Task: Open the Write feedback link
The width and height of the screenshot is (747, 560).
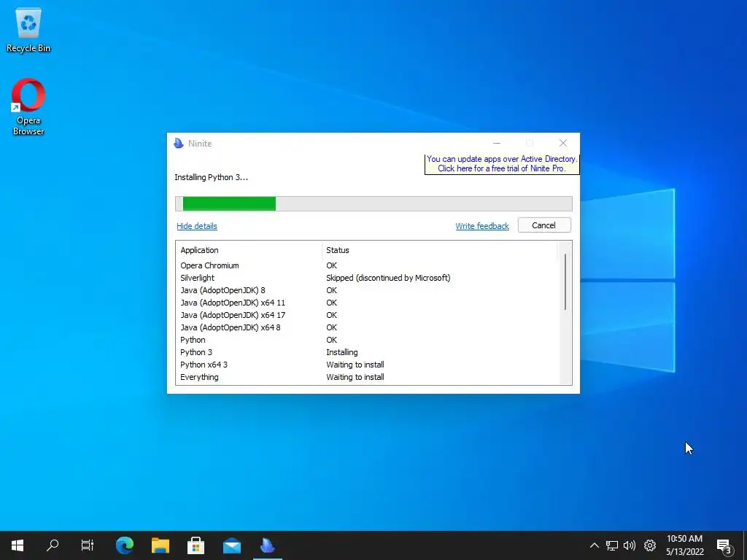Action: [482, 226]
